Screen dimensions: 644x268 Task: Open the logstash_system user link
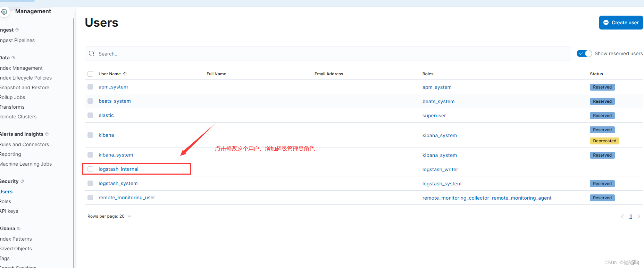pyautogui.click(x=118, y=183)
